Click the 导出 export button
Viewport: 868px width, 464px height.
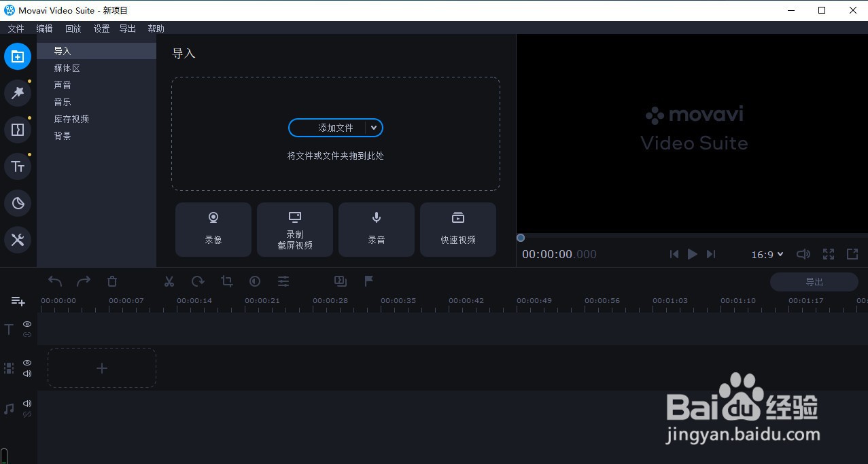(x=814, y=282)
